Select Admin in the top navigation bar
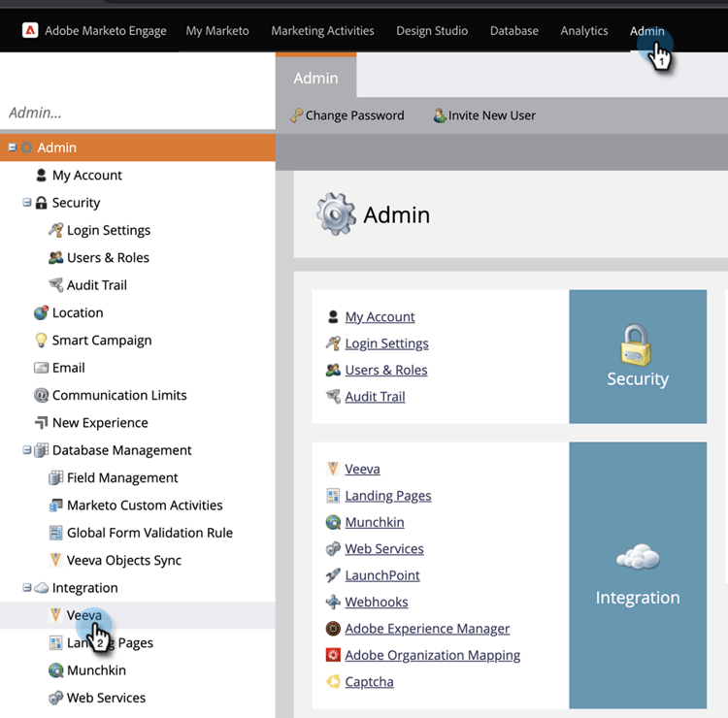 [646, 31]
